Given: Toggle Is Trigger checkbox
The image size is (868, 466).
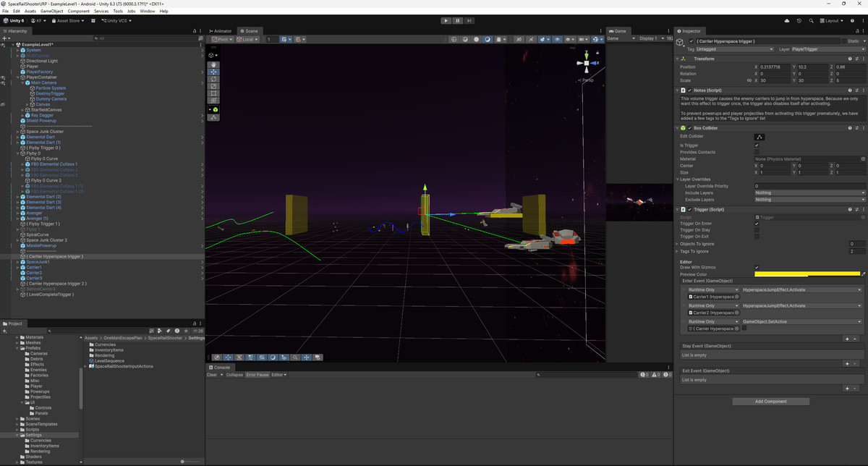Looking at the screenshot, I should click(757, 145).
